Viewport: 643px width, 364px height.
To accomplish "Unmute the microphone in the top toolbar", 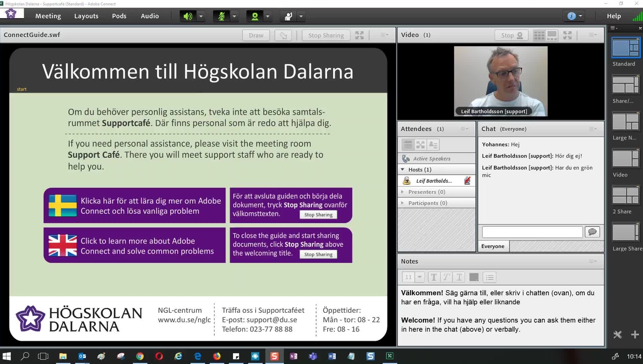I will [221, 16].
